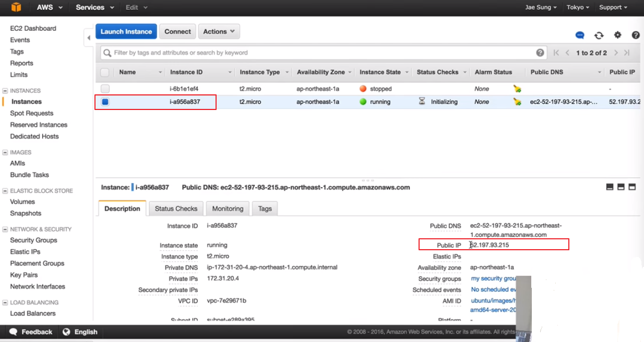Open the Jae Sung account menu

(x=541, y=7)
